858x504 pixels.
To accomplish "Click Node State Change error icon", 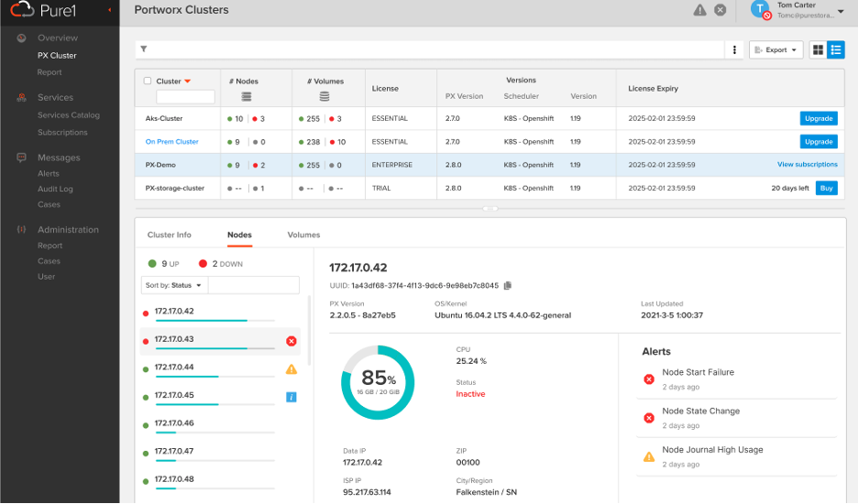I will [649, 418].
